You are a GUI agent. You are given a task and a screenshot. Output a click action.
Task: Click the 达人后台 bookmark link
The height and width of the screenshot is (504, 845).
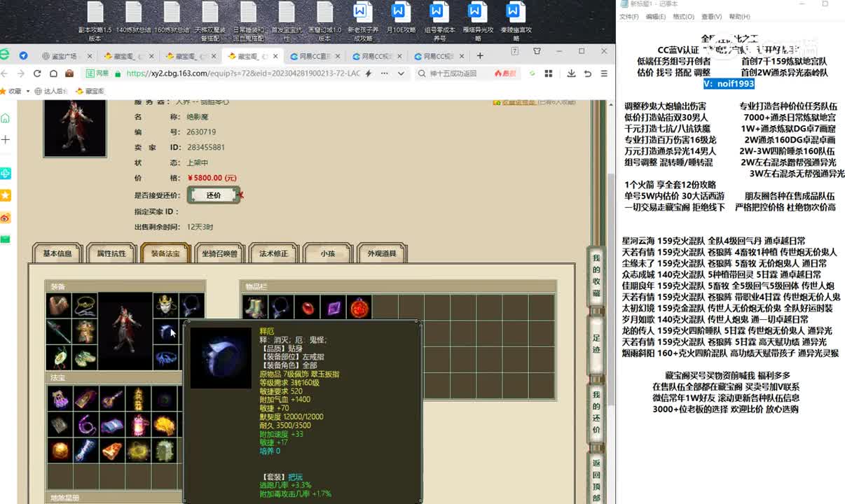pyautogui.click(x=51, y=91)
